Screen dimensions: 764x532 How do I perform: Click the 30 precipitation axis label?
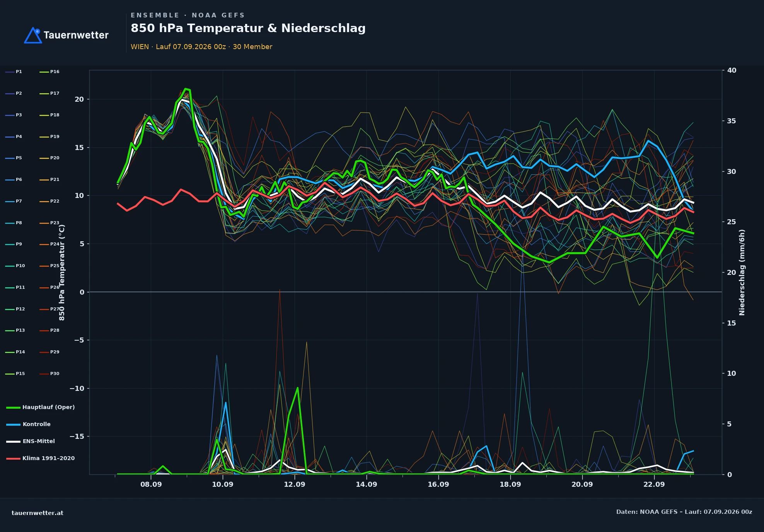[732, 172]
